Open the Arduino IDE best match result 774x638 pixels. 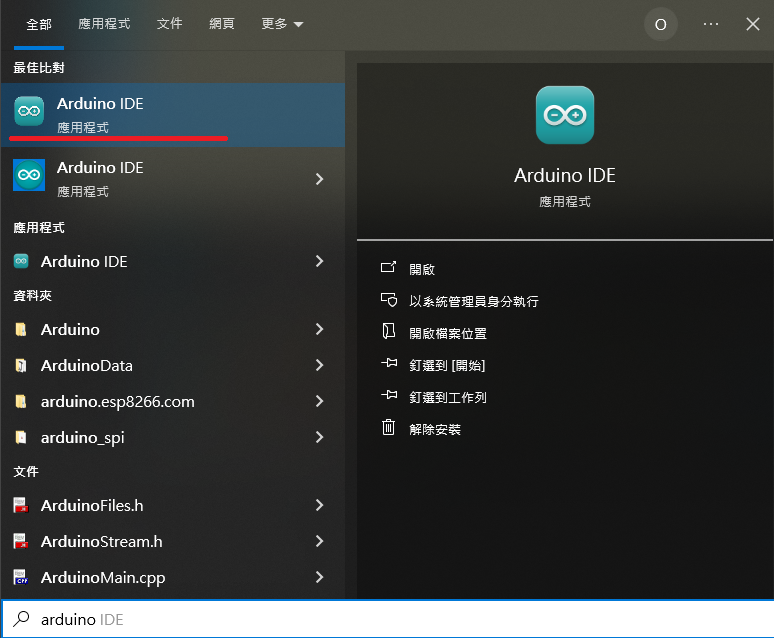pyautogui.click(x=173, y=115)
